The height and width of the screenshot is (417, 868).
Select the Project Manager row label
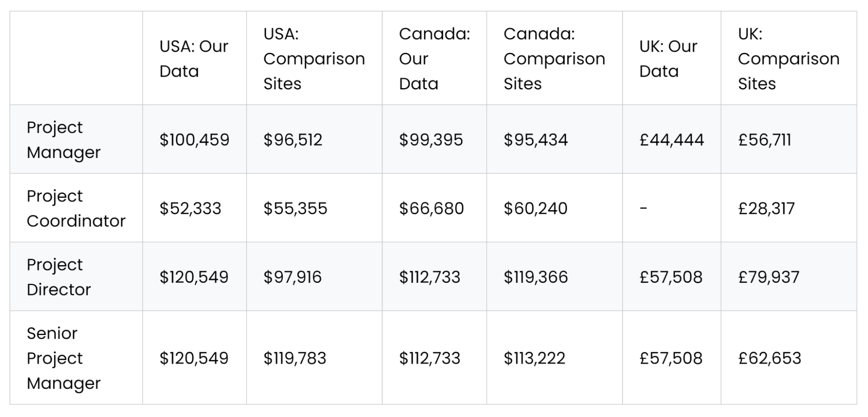point(63,140)
